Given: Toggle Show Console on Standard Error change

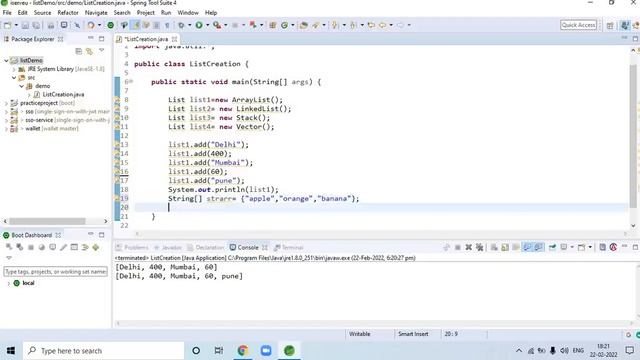Looking at the screenshot, I should 538,247.
